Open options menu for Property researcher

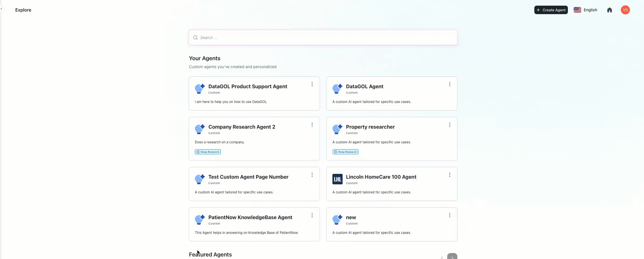pyautogui.click(x=449, y=125)
